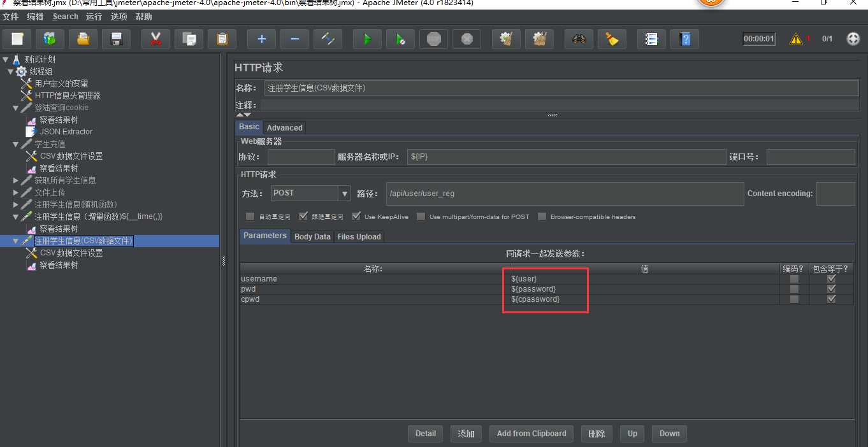The image size is (868, 447).
Task: Click the Detail button
Action: point(426,434)
